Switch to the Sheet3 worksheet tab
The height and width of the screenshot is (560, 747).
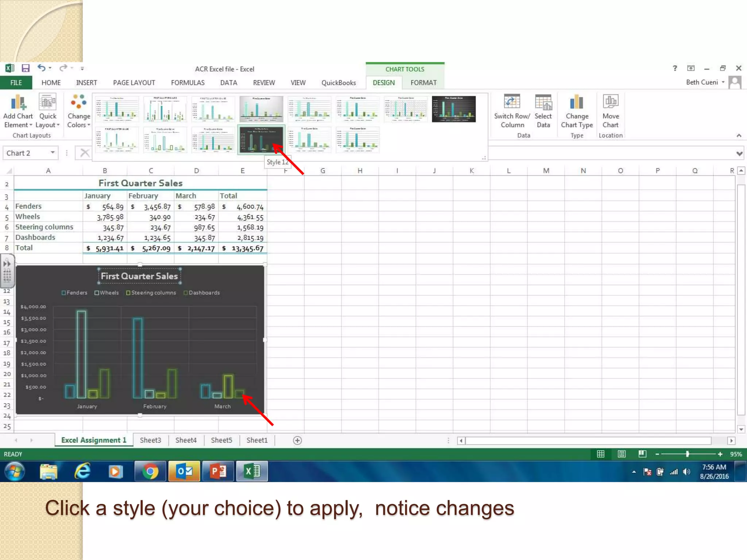click(x=150, y=440)
